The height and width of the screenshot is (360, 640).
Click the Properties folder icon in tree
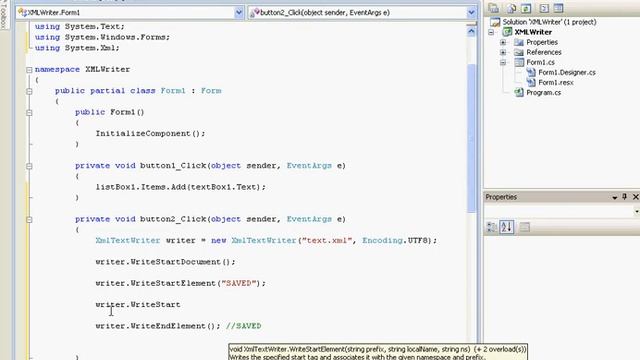pyautogui.click(x=519, y=42)
